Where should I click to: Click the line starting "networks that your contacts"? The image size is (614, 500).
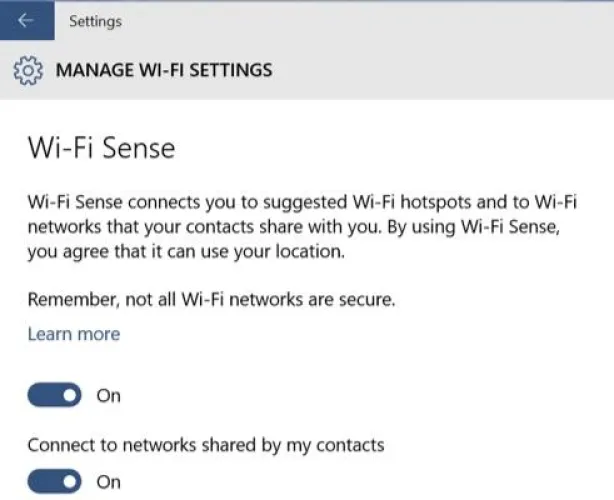pos(302,227)
